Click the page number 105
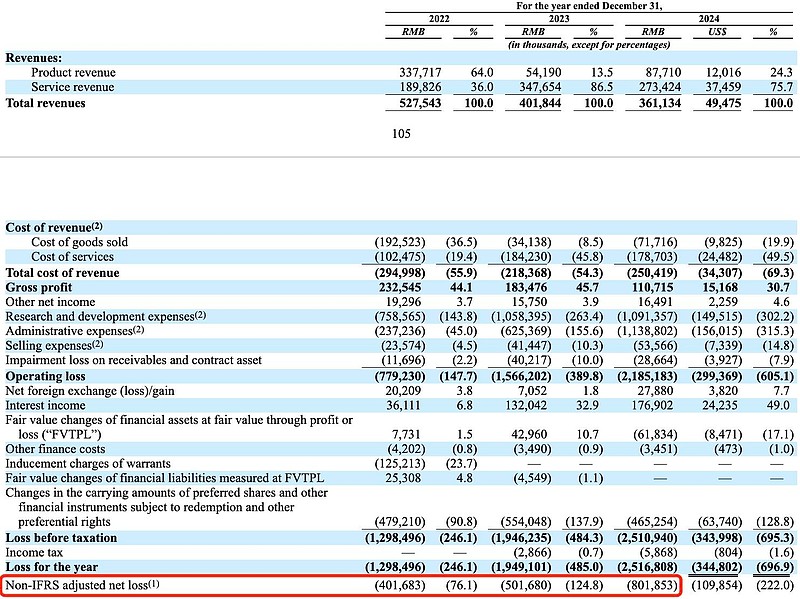This screenshot has height=599, width=800. (x=403, y=132)
